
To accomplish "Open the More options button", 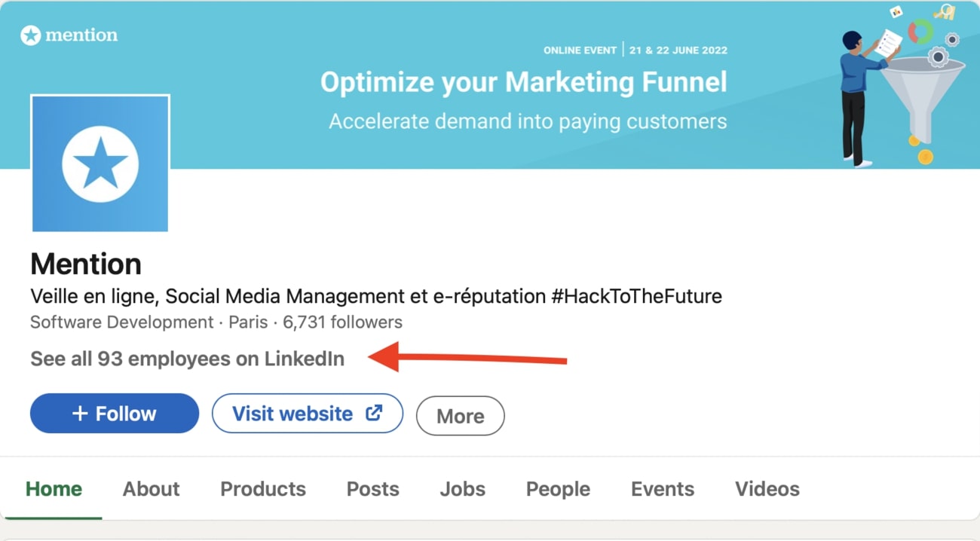I will [461, 416].
